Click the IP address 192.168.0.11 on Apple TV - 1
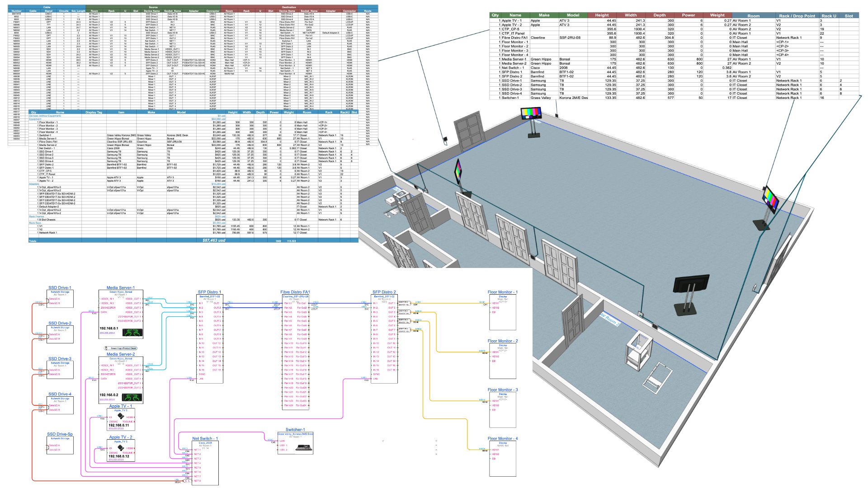Image resolution: width=868 pixels, height=488 pixels. (118, 425)
